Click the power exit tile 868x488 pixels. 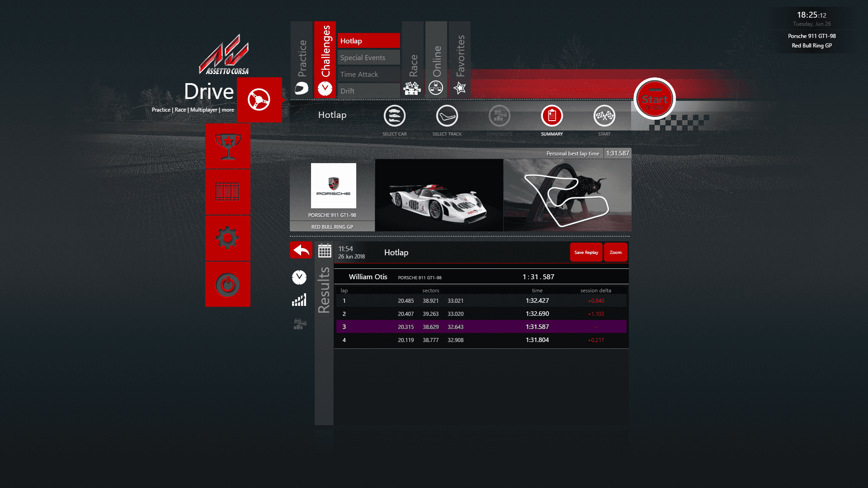coord(227,284)
